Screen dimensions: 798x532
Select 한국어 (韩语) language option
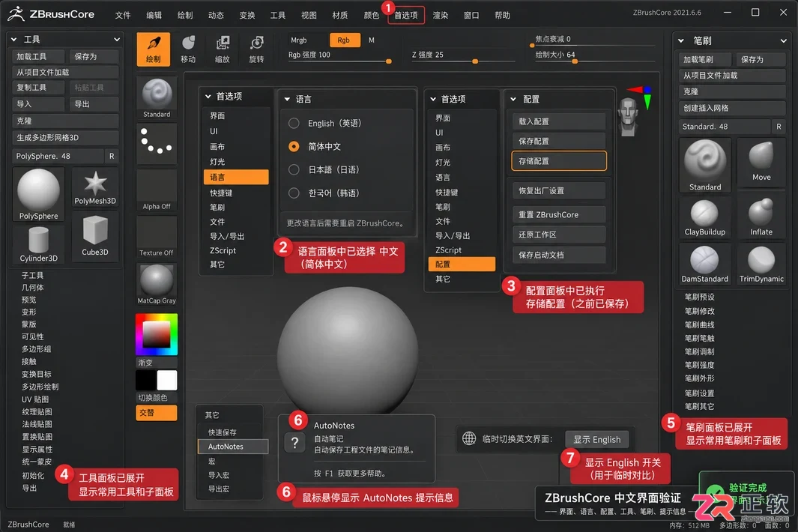click(x=294, y=193)
